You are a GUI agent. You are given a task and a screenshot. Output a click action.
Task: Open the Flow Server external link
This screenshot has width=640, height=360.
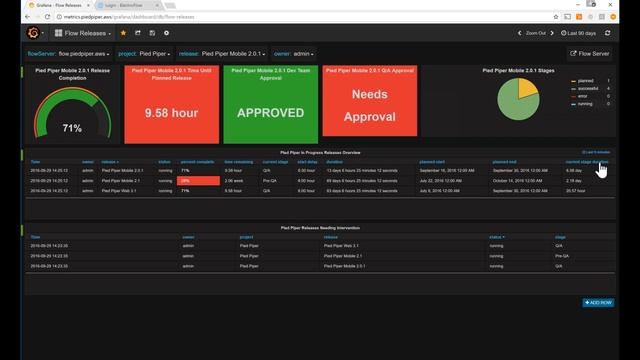click(x=590, y=53)
